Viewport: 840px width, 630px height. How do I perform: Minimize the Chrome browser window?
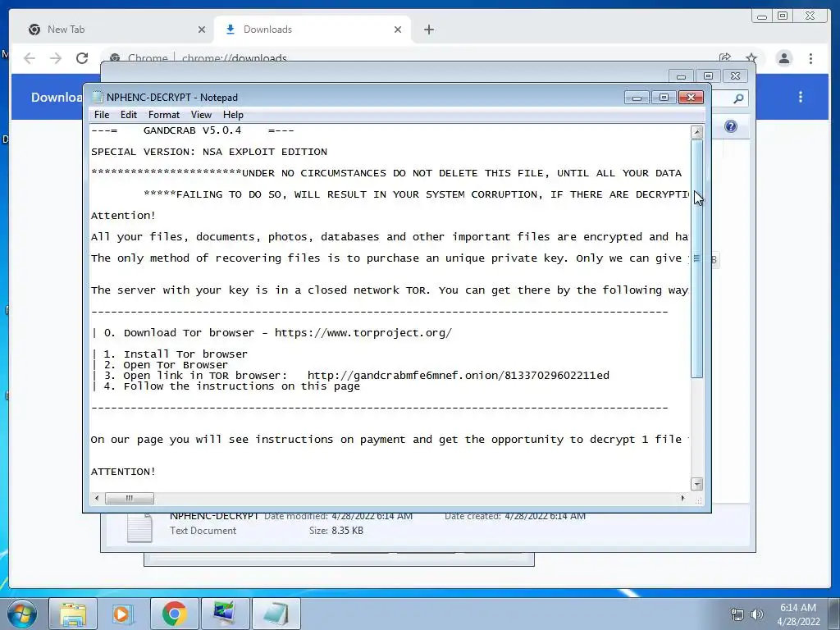coord(762,16)
